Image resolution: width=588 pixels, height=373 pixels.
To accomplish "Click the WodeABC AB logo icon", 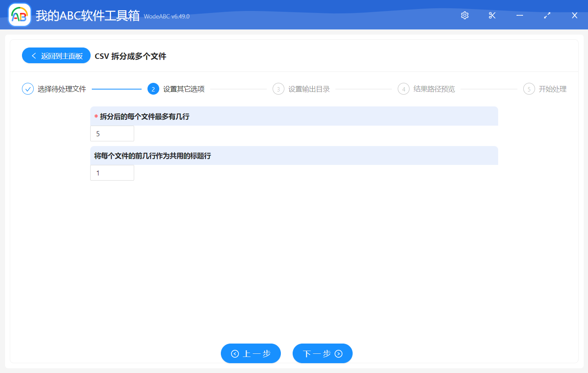I will click(19, 15).
